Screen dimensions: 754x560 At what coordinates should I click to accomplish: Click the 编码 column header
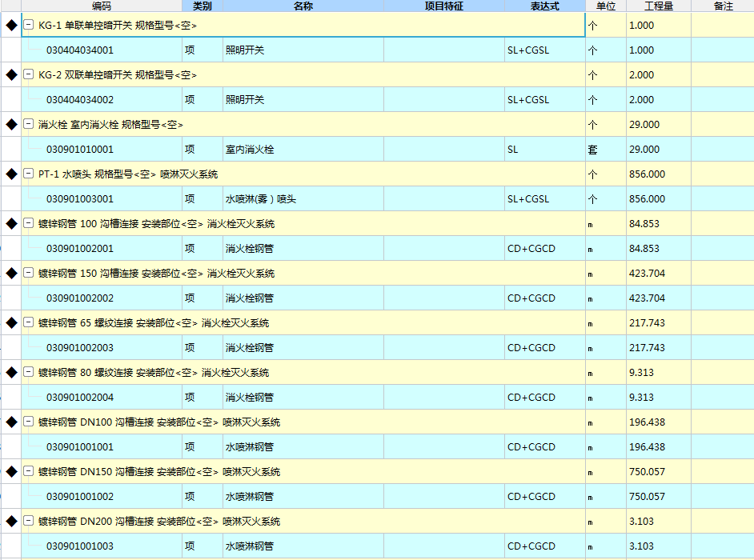(x=102, y=6)
